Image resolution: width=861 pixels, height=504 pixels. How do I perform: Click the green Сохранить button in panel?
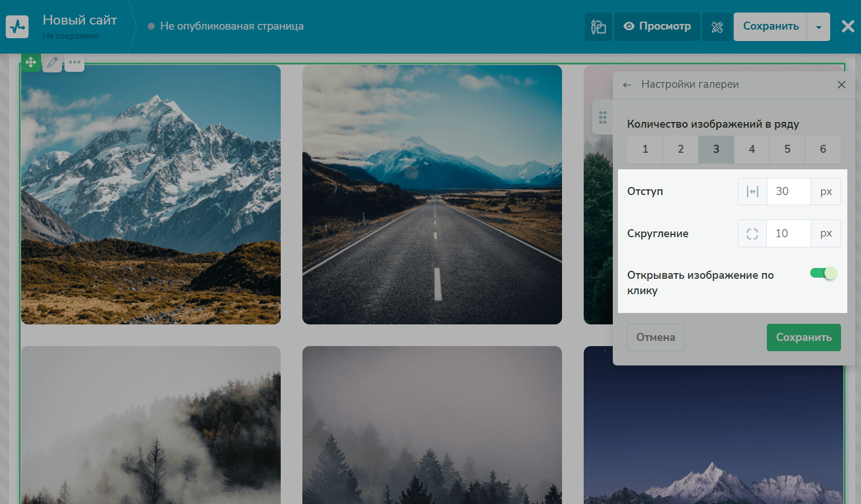point(803,338)
